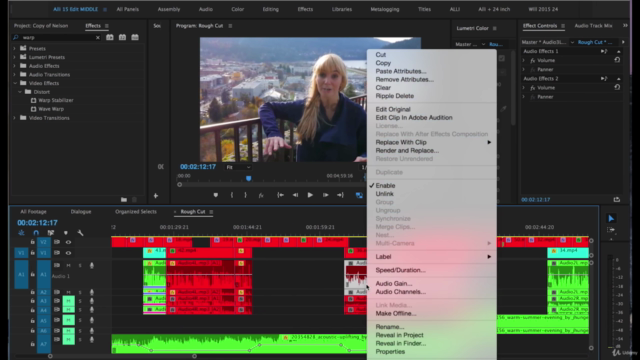Click the 32-bit color effects filter icon
This screenshot has width=640, height=360.
tap(122, 37)
